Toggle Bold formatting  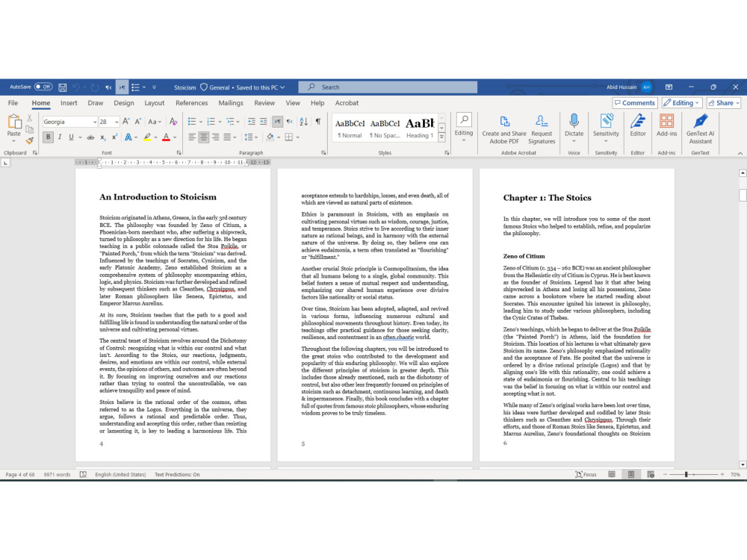pos(48,137)
